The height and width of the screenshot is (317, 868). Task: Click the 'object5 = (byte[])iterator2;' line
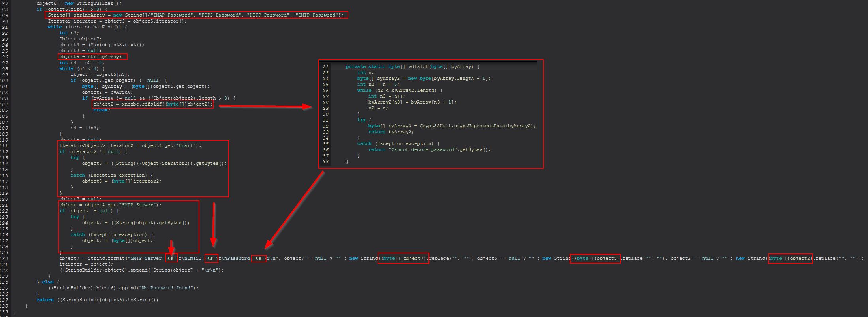click(x=122, y=181)
